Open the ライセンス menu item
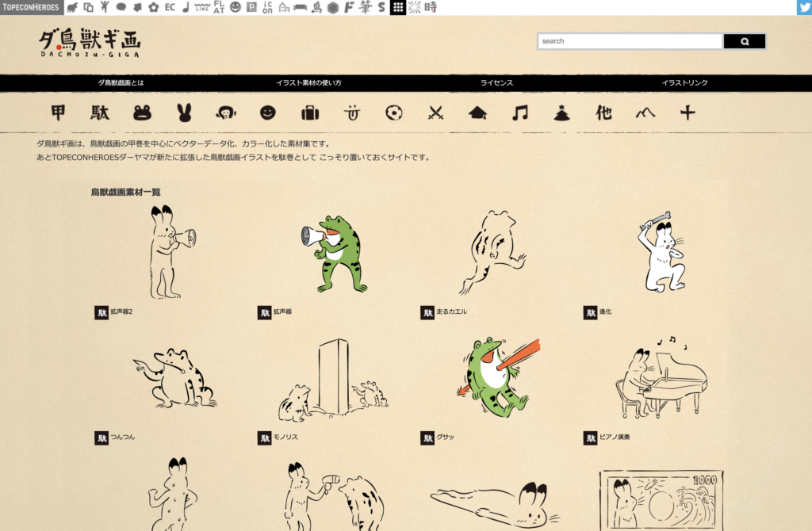The width and height of the screenshot is (812, 531). [x=496, y=82]
